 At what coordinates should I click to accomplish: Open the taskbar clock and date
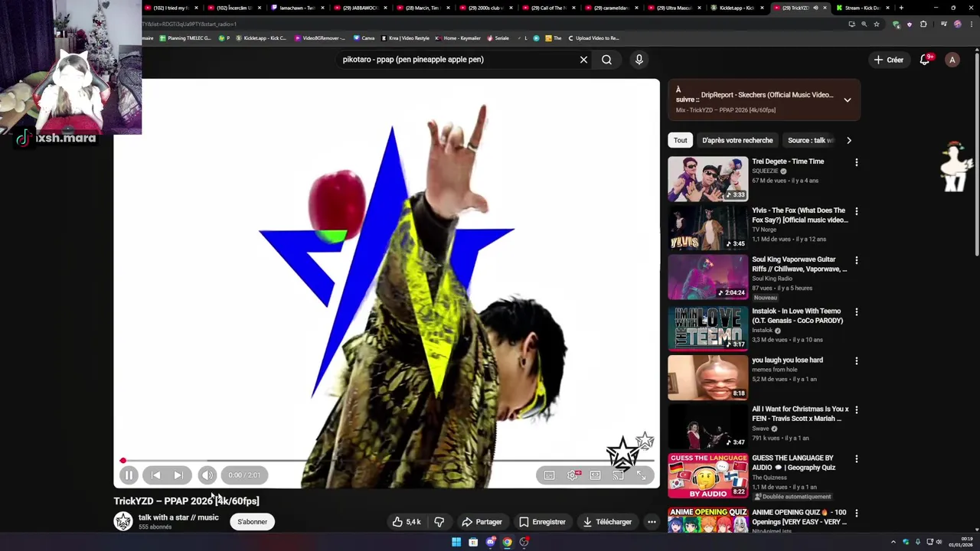pos(961,542)
